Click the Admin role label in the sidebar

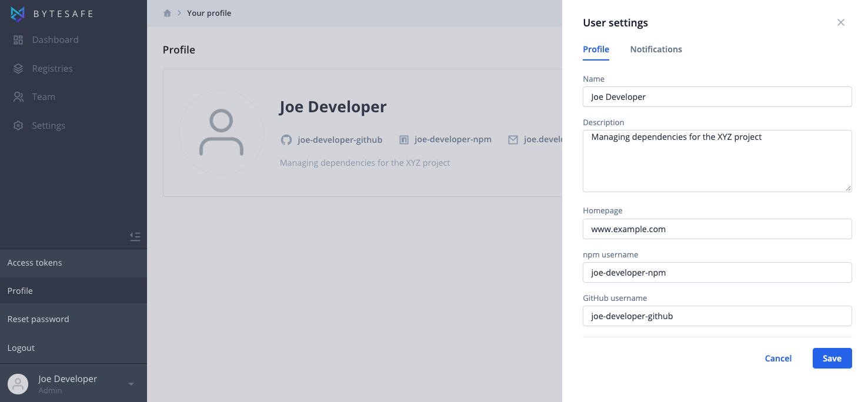pyautogui.click(x=50, y=390)
